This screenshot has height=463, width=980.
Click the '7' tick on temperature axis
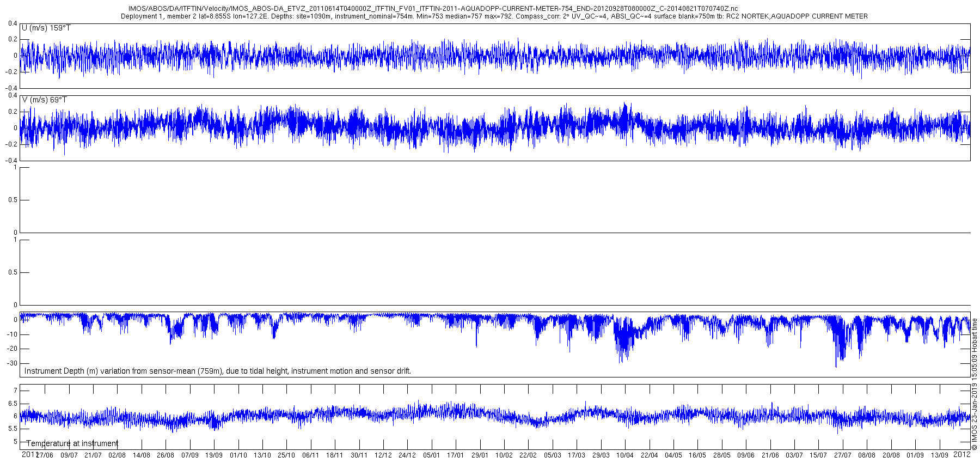15,391
